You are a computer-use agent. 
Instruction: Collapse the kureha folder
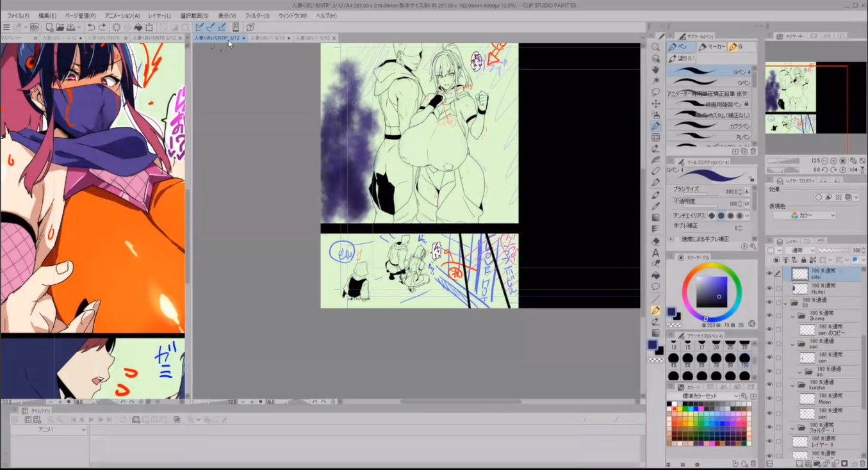[793, 385]
